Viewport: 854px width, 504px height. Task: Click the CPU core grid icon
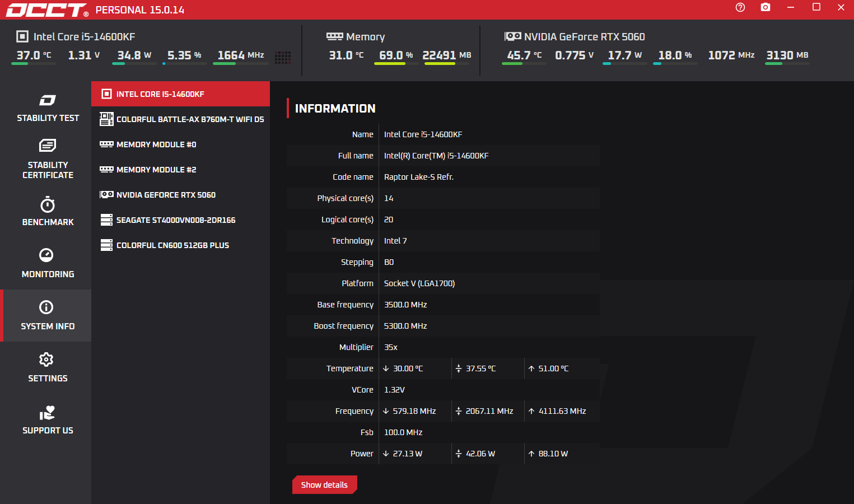283,57
